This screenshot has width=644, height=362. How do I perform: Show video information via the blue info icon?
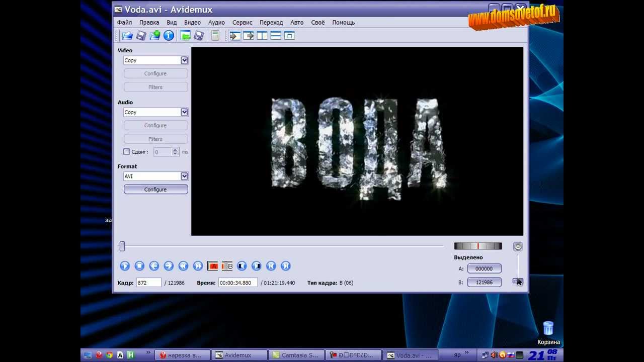pyautogui.click(x=169, y=36)
